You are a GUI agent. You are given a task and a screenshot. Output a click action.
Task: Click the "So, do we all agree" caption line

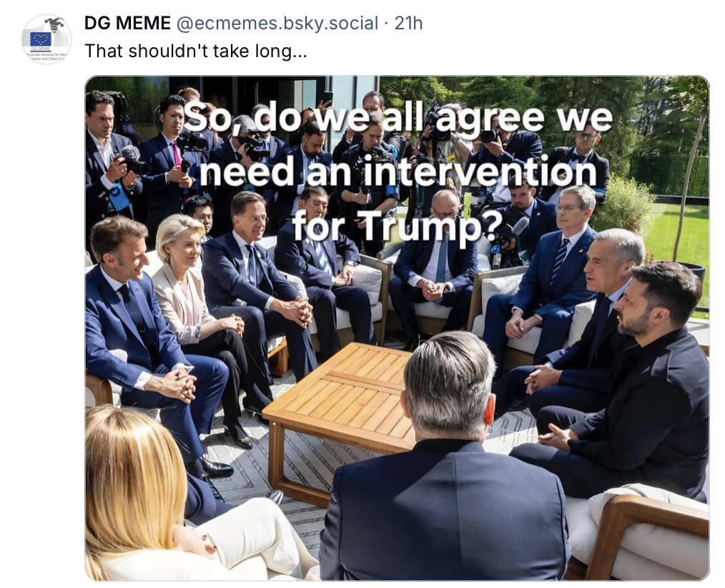click(398, 118)
